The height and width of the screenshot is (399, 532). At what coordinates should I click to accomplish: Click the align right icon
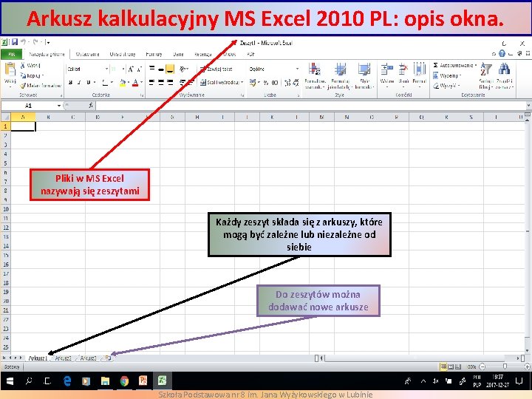170,82
